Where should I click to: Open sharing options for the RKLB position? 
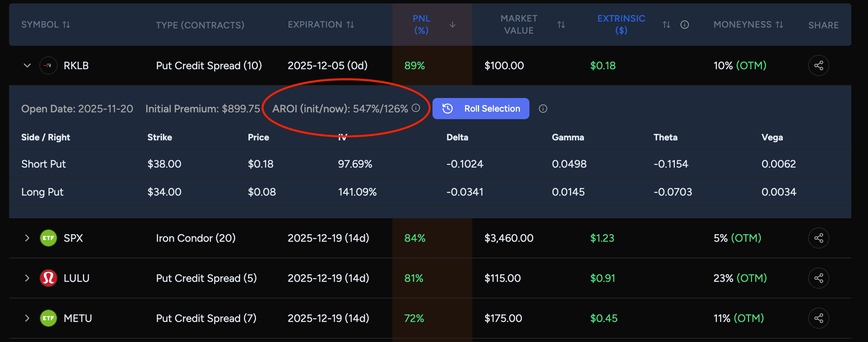pos(818,65)
